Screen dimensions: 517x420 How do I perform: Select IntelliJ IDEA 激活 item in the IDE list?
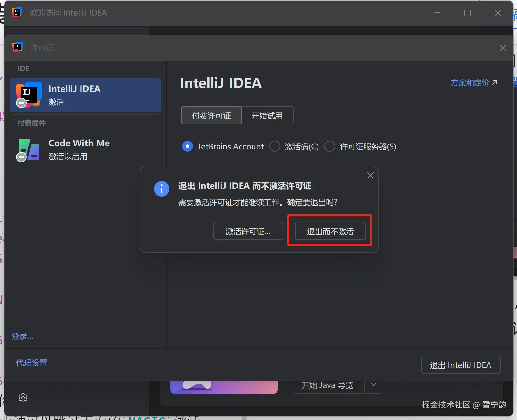click(85, 95)
